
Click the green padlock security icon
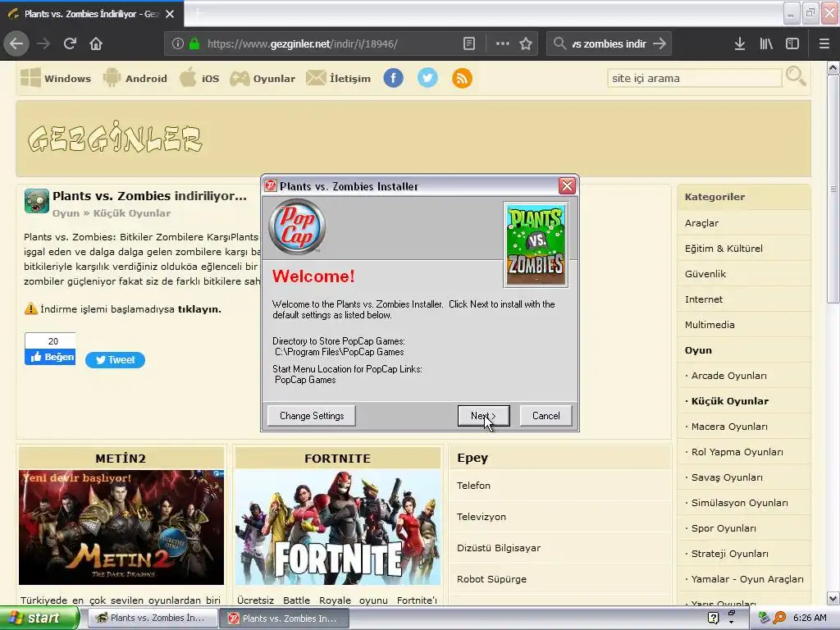[x=194, y=44]
